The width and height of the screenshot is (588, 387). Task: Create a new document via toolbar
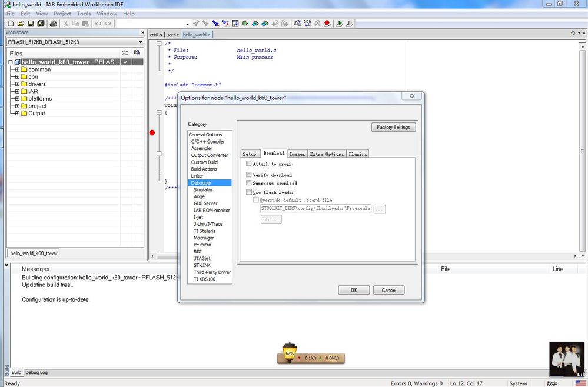click(11, 24)
